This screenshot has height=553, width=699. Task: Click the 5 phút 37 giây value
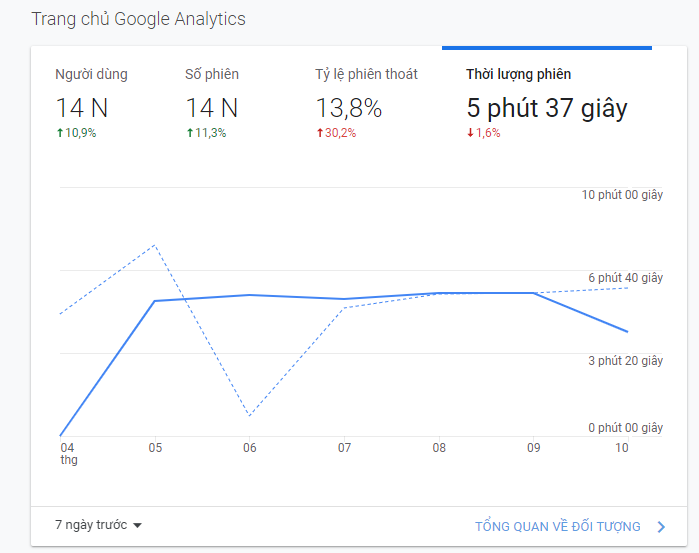tap(547, 108)
